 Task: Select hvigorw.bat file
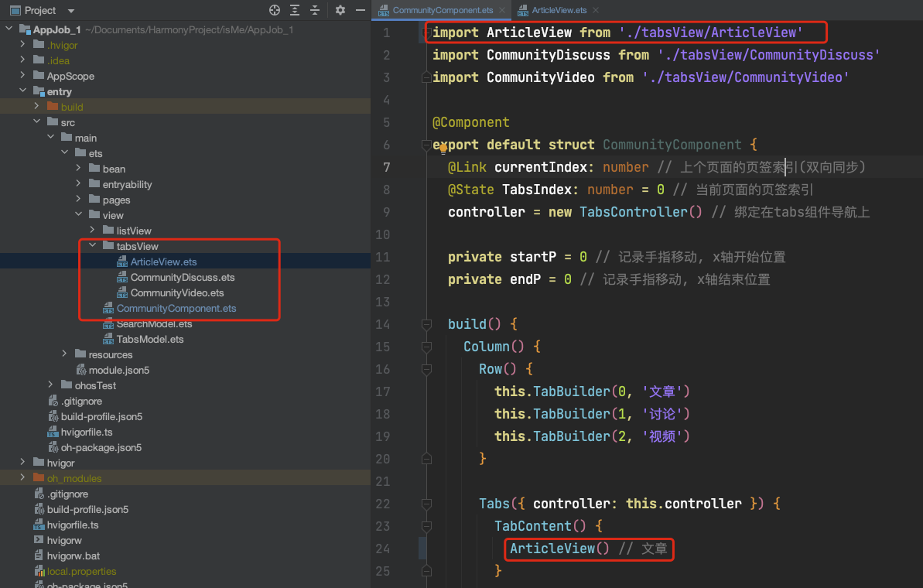pos(73,556)
